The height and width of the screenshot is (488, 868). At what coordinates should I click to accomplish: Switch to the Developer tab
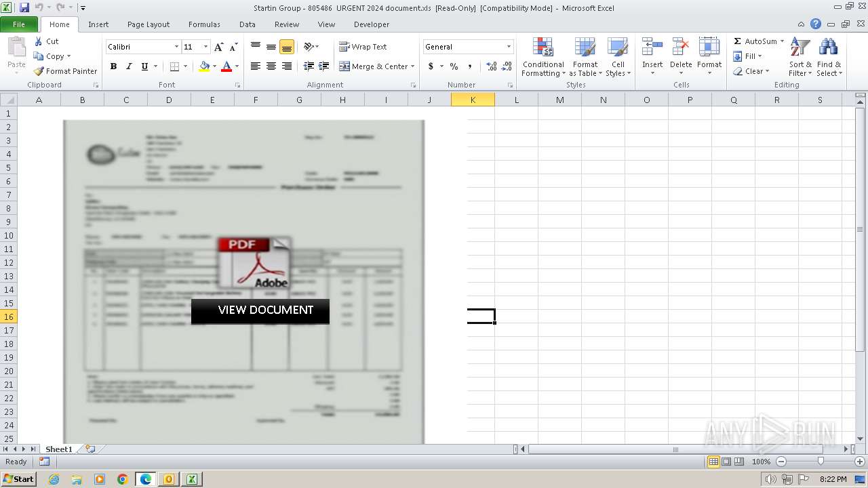[372, 24]
